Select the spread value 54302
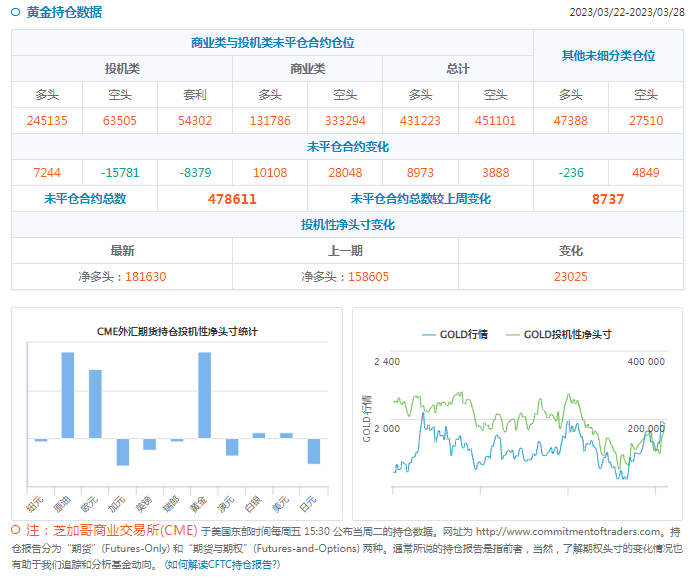The image size is (700, 582). click(195, 121)
